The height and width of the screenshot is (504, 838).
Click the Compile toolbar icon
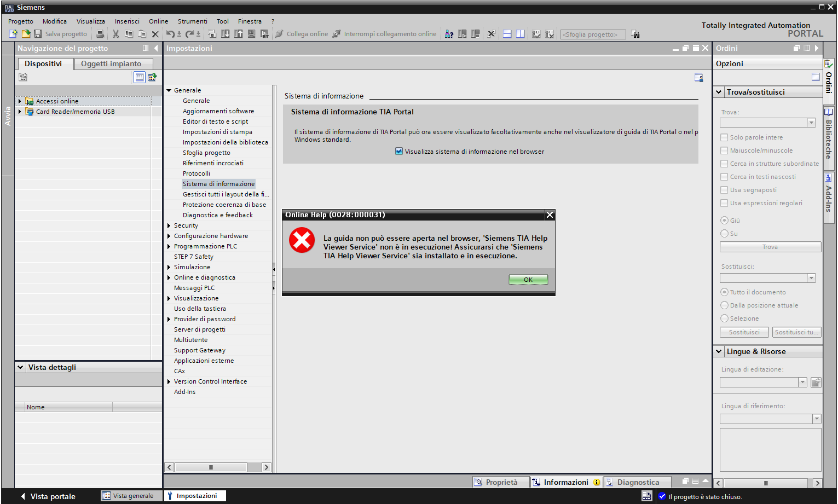[212, 34]
